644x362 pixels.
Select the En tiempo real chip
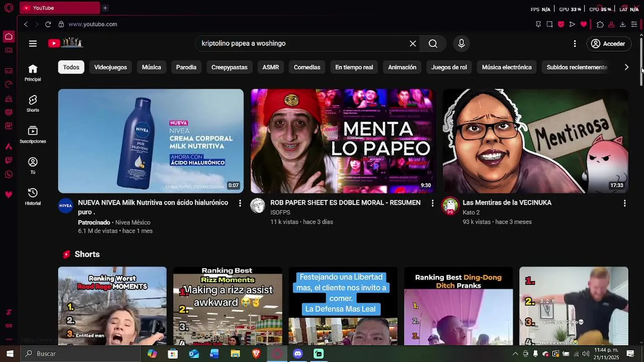(x=354, y=67)
